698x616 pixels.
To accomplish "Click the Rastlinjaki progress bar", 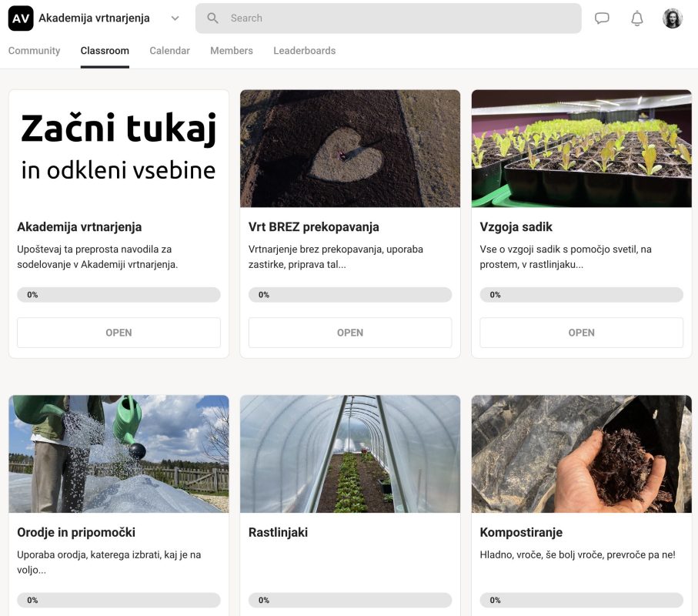I will coord(350,600).
